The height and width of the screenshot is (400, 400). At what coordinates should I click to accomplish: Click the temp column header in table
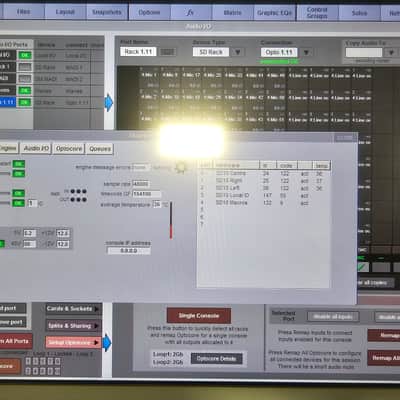tap(321, 165)
